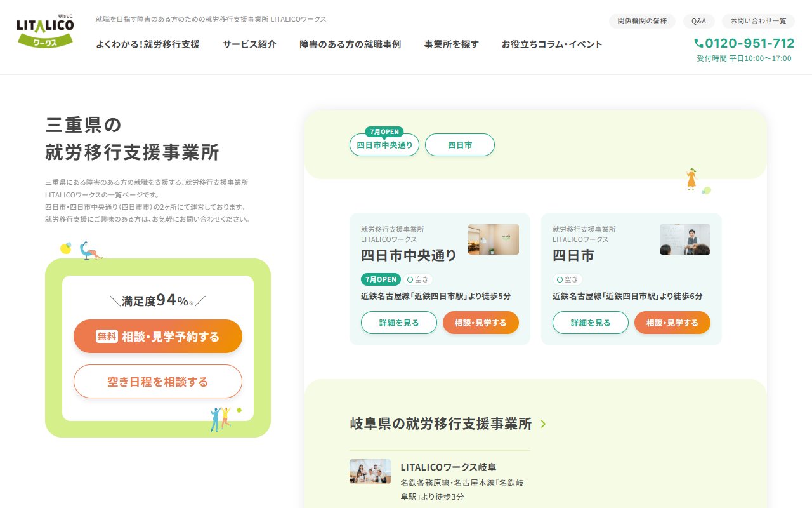Click 空き status in 四日市 card
Image resolution: width=812 pixels, height=508 pixels.
568,279
